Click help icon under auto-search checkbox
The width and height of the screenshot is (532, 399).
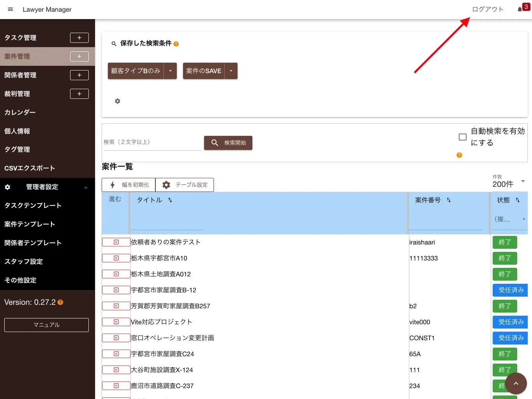(x=459, y=155)
